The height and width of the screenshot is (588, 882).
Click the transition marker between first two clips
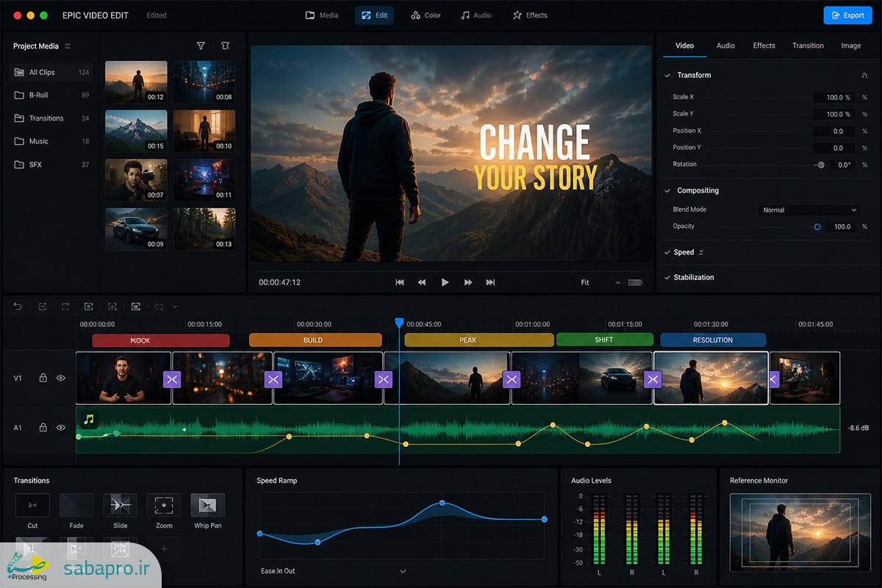pyautogui.click(x=172, y=379)
